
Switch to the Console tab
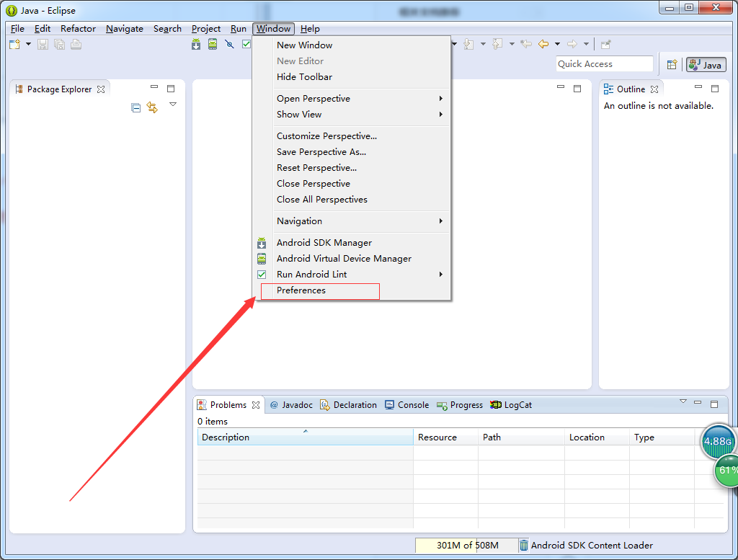click(407, 405)
